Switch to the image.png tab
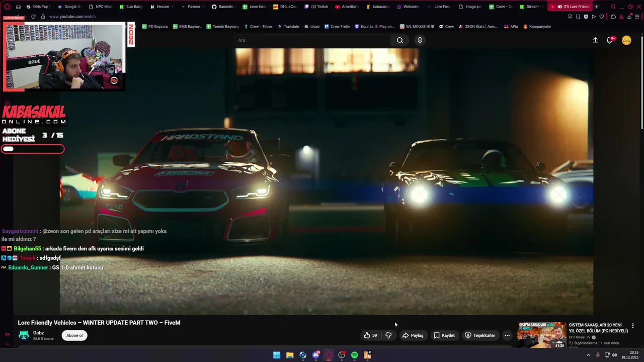 click(469, 7)
